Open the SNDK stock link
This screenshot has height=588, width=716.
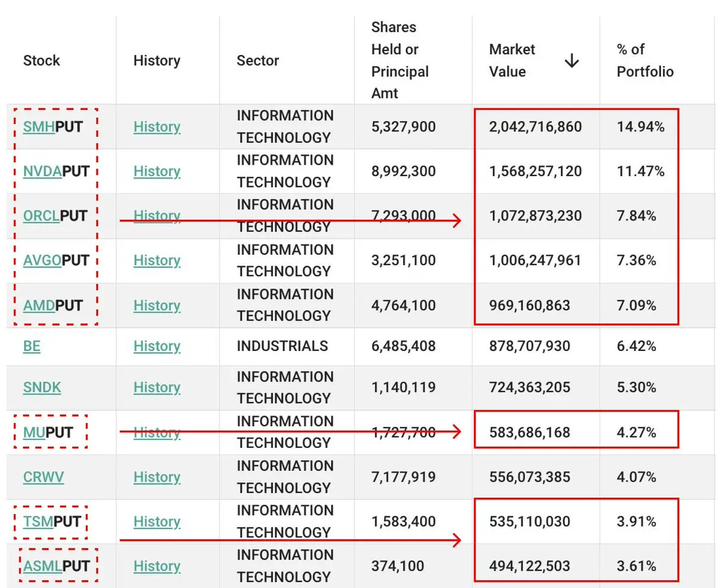[x=42, y=387]
